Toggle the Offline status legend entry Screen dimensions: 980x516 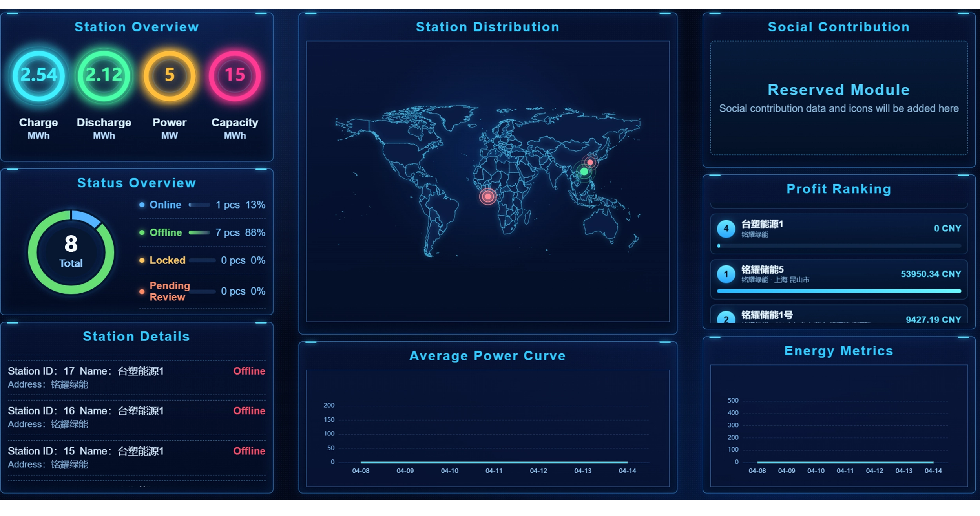point(165,232)
